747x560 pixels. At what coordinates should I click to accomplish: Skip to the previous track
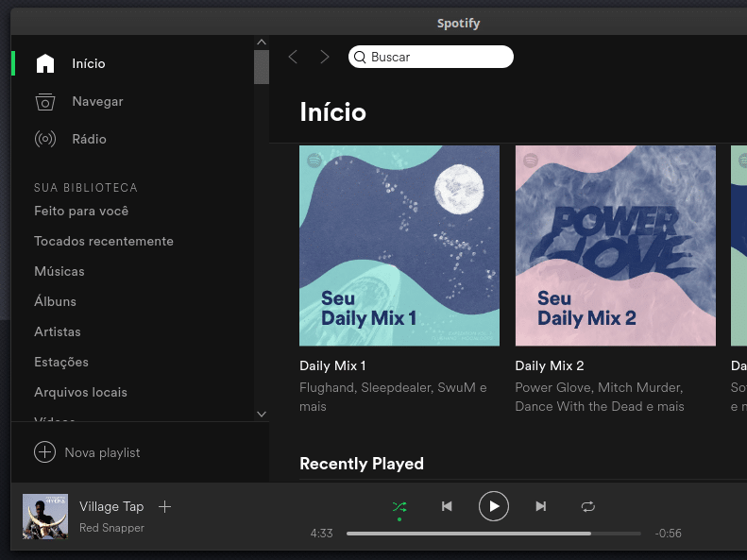click(447, 506)
